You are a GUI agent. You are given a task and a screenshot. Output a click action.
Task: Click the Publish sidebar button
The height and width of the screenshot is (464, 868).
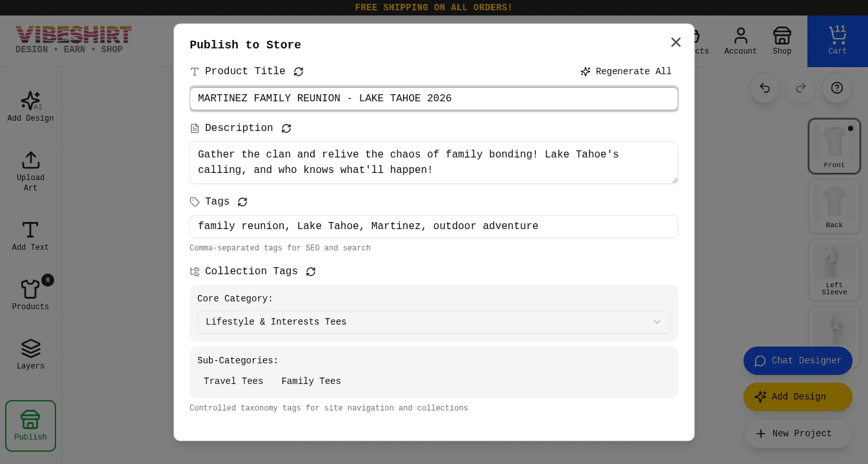pos(30,425)
